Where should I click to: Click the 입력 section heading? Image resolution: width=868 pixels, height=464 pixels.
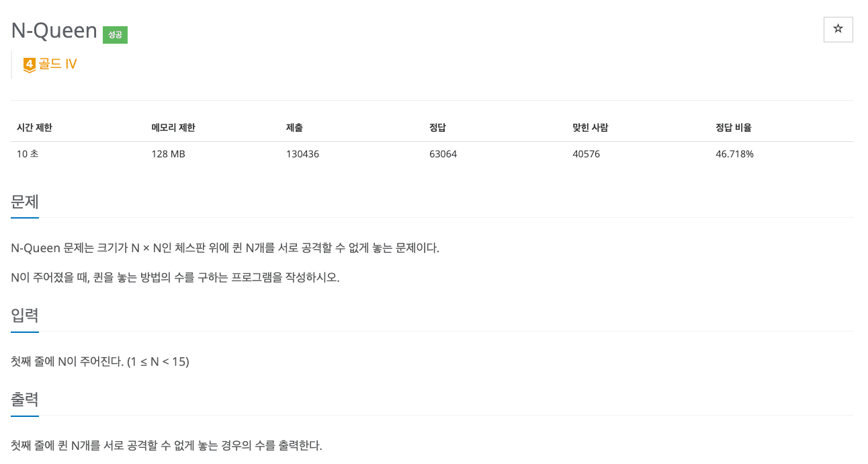click(25, 315)
